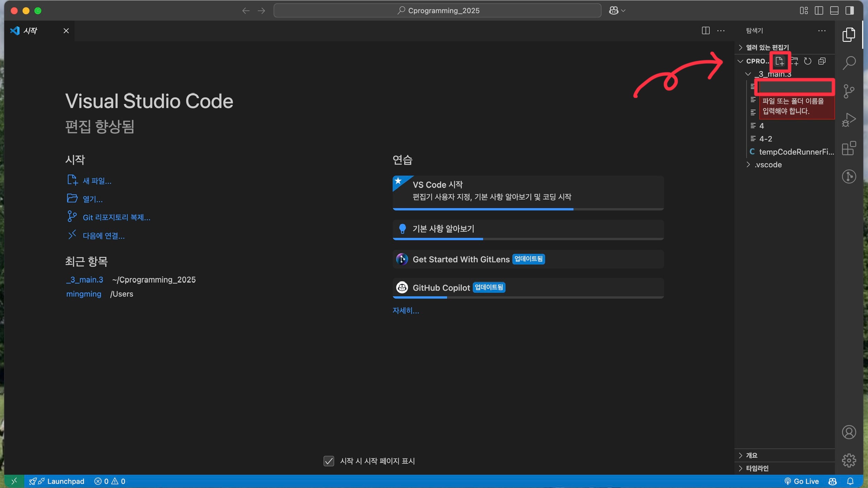
Task: Click the Copilot status icon in status bar
Action: (x=832, y=481)
